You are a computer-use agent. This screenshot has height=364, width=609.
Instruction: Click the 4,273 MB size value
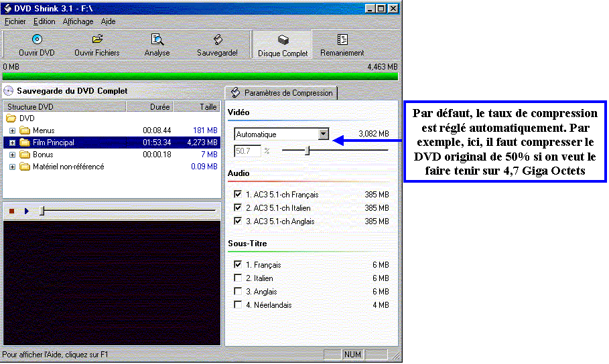pyautogui.click(x=202, y=143)
